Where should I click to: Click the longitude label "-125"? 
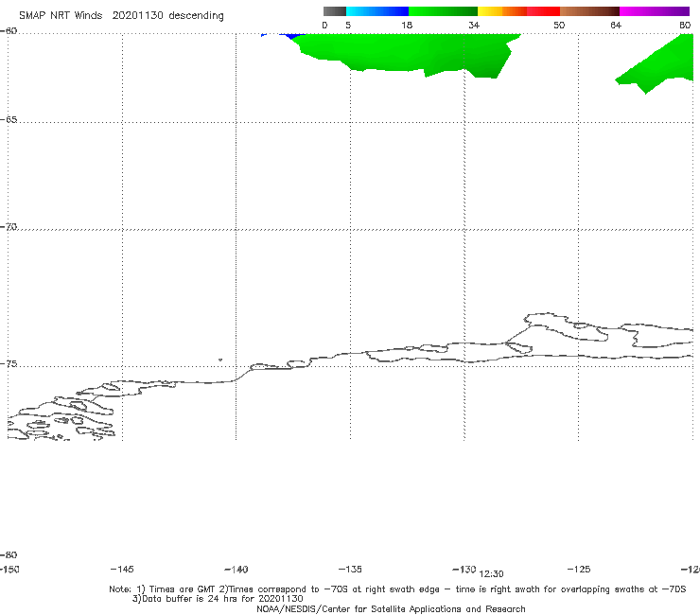coord(579,570)
